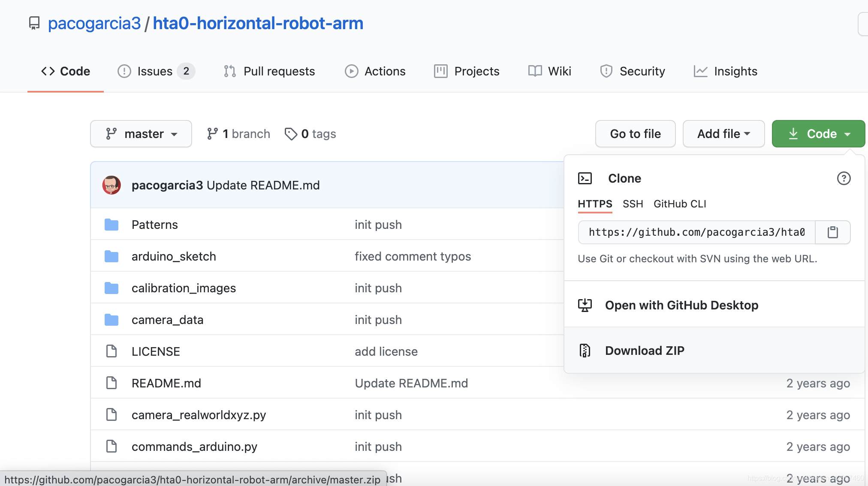
Task: Click the clone URL input field
Action: (697, 232)
